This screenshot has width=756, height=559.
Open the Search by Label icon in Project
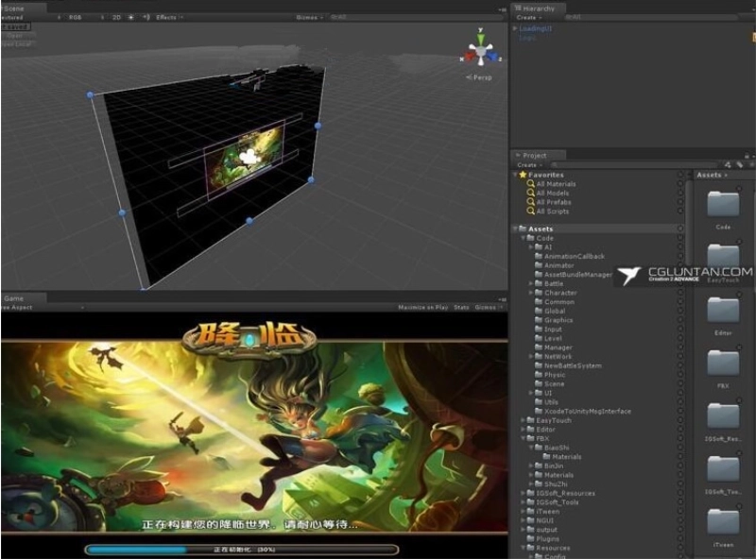tap(740, 165)
